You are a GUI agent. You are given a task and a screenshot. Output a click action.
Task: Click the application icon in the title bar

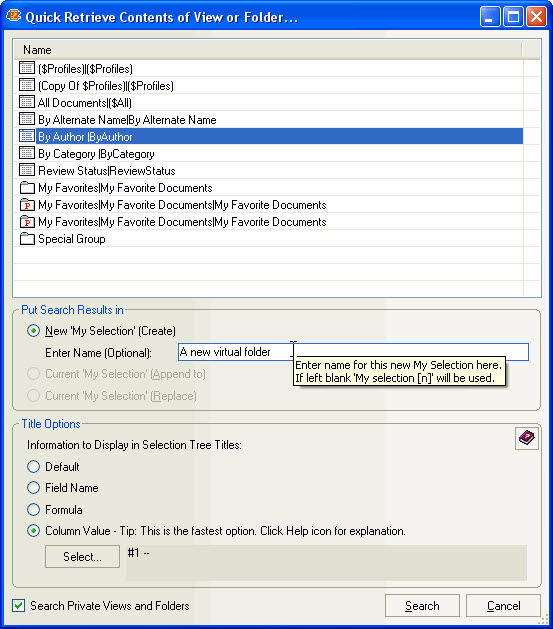pos(14,16)
